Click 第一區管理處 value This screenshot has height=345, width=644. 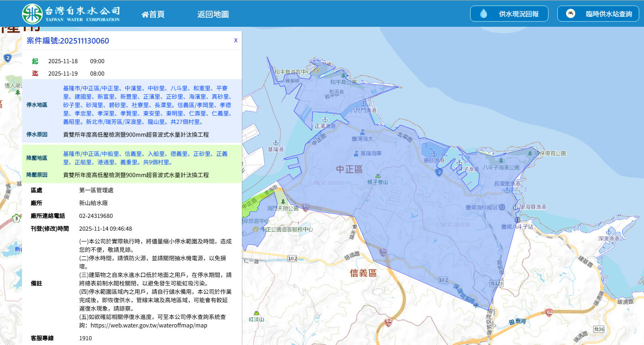pyautogui.click(x=96, y=190)
